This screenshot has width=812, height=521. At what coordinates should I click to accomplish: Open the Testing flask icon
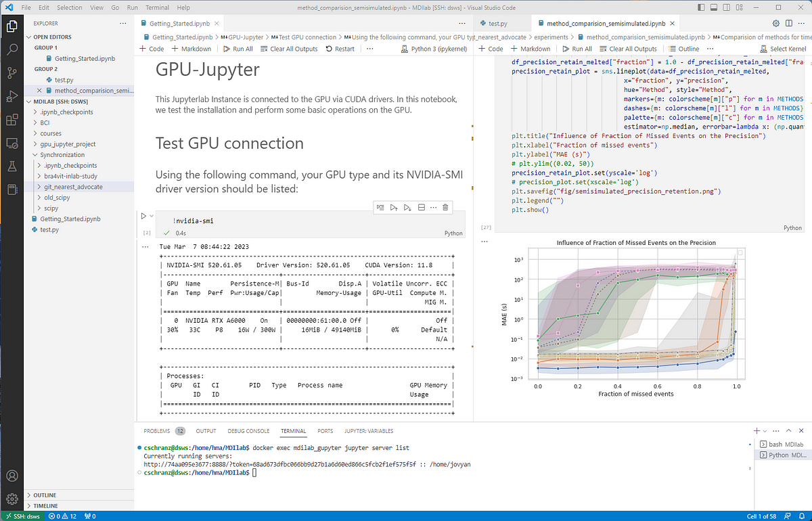point(12,166)
